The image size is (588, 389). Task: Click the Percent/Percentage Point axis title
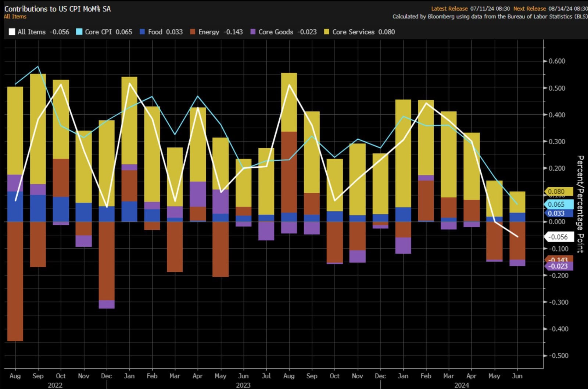tap(580, 204)
